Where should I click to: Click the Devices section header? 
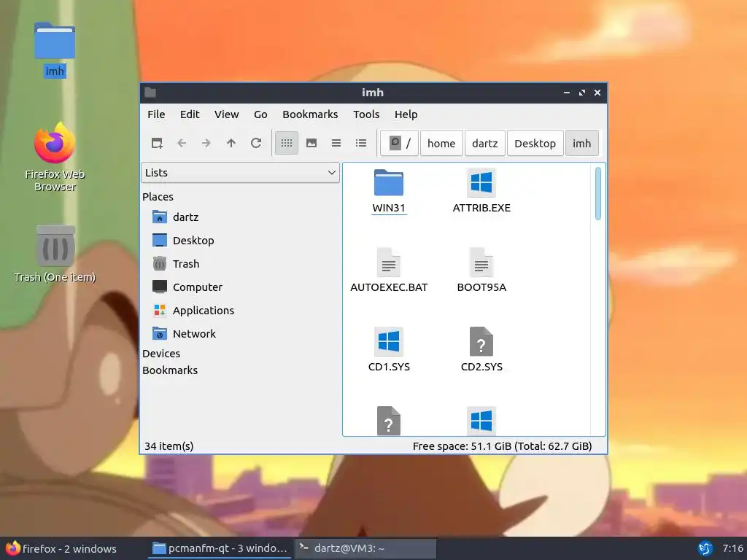(161, 354)
